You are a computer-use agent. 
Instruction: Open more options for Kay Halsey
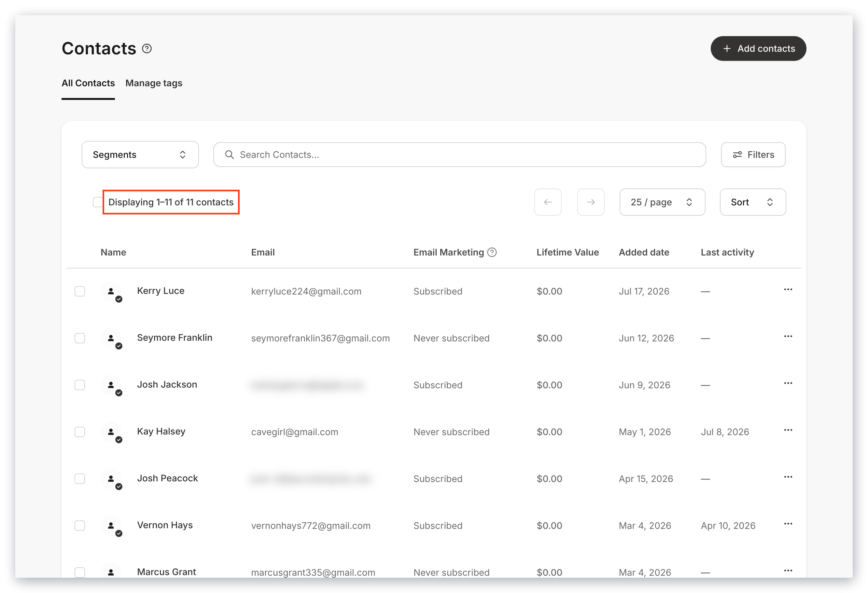point(788,430)
